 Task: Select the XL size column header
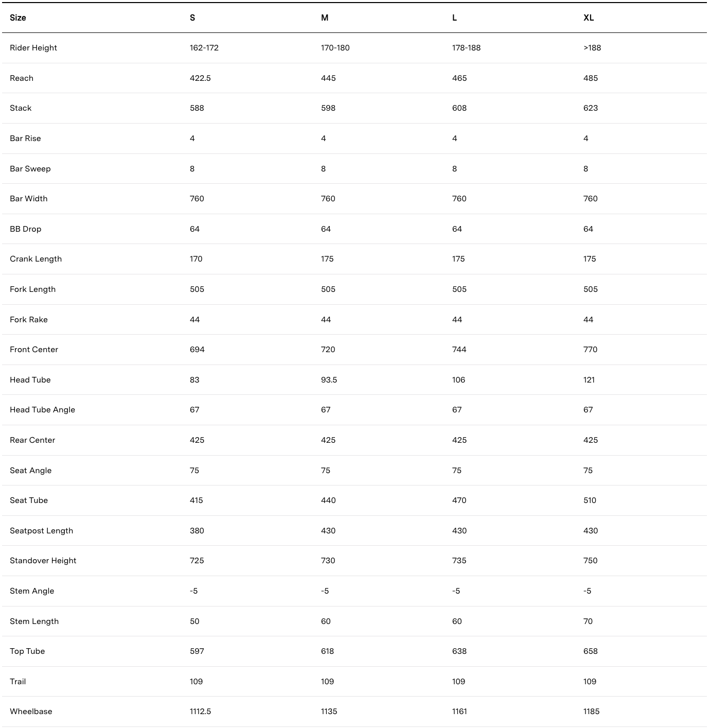click(589, 18)
